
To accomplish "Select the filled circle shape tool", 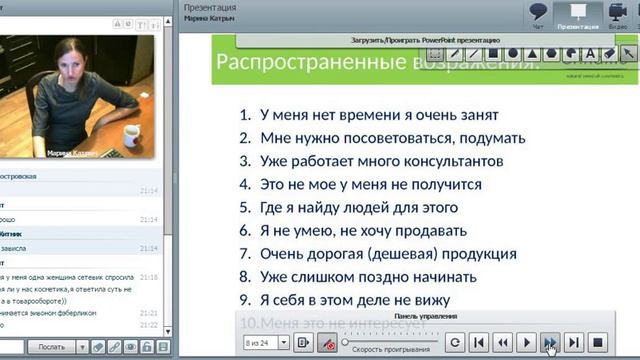I will pyautogui.click(x=513, y=54).
